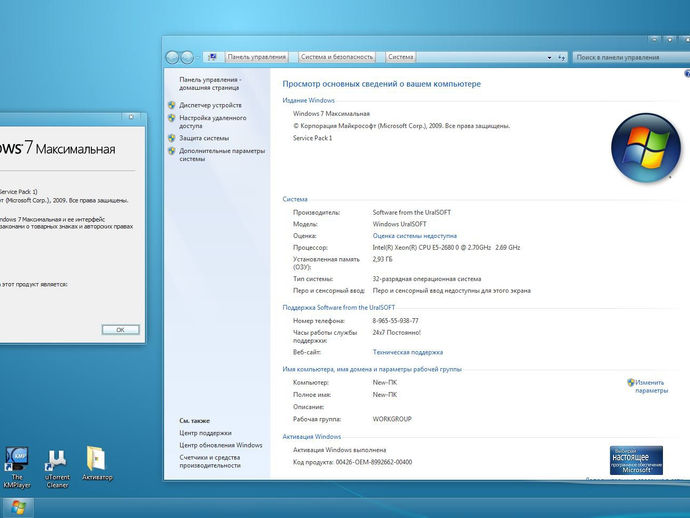This screenshot has width=690, height=518.
Task: Click shield icon beside 'Защита системы'
Action: click(172, 138)
